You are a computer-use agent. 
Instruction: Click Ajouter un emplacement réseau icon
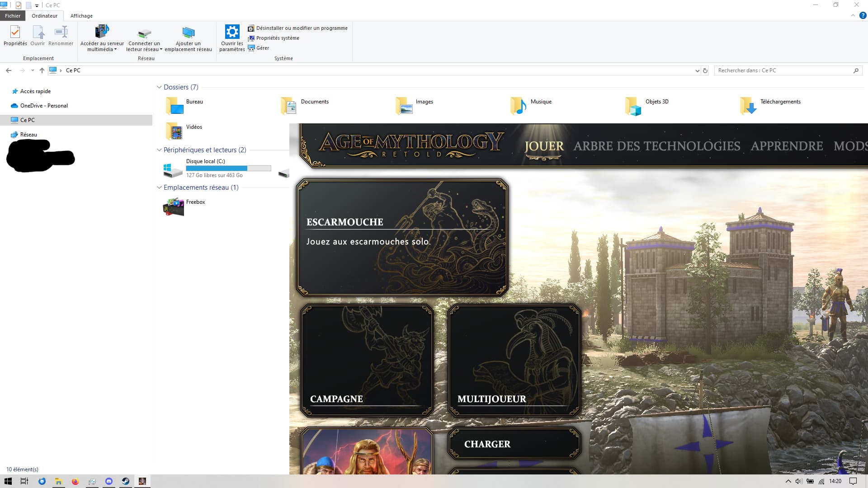[x=188, y=32]
